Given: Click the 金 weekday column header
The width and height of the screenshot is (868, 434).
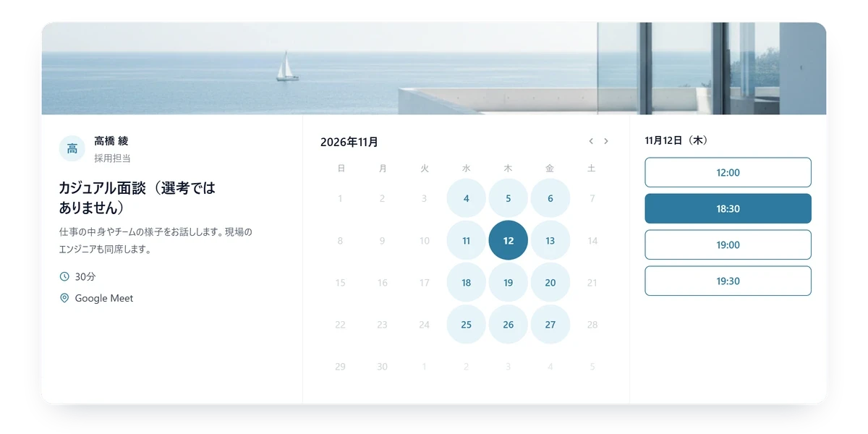Looking at the screenshot, I should click(550, 168).
